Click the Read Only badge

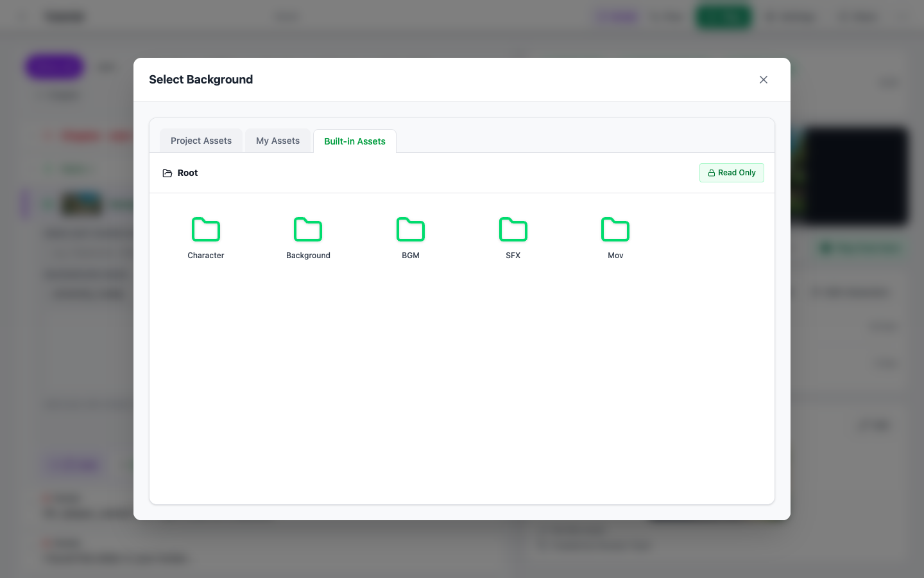click(732, 173)
